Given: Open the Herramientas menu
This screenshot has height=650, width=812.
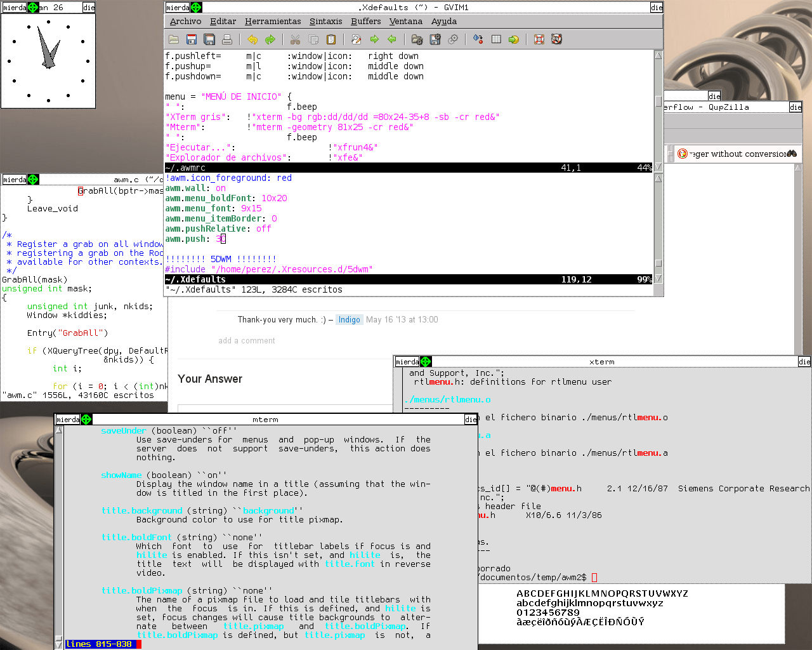Looking at the screenshot, I should pos(273,22).
